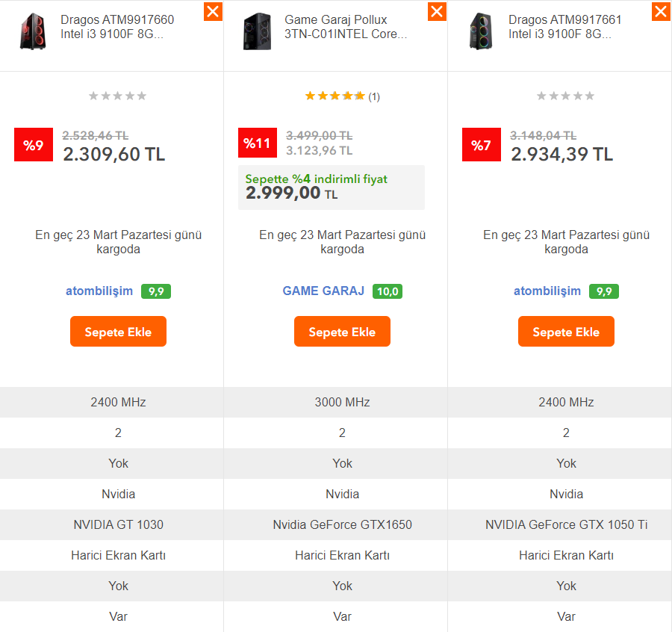The width and height of the screenshot is (672, 632).
Task: Remove Game Garaj Pollux from comparison
Action: tap(437, 11)
